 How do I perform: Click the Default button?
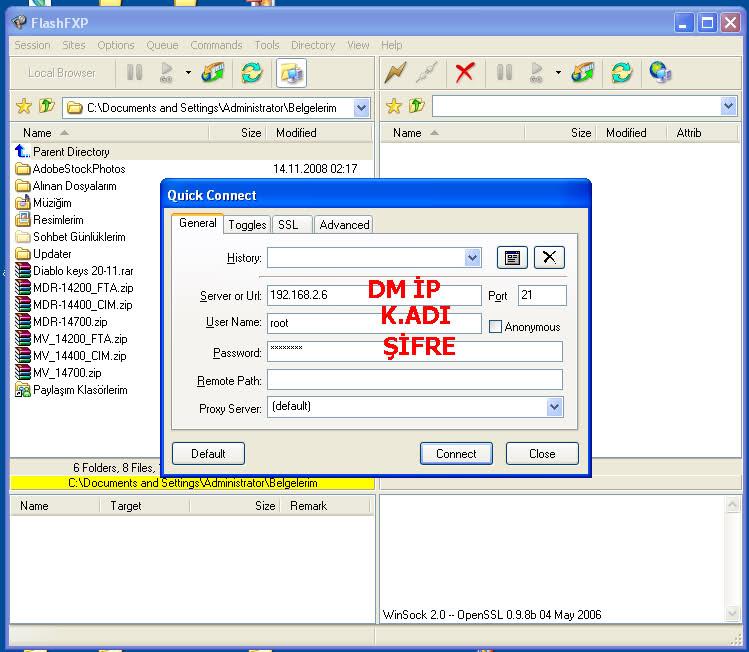(x=208, y=453)
